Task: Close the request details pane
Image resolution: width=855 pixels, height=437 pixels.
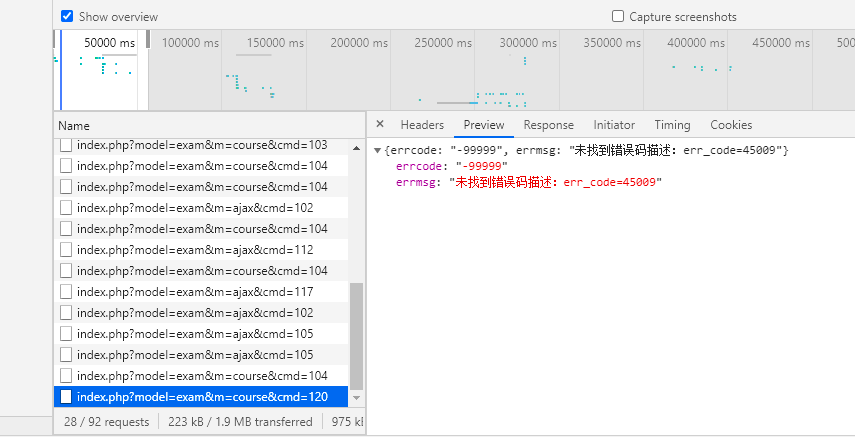Action: [380, 124]
